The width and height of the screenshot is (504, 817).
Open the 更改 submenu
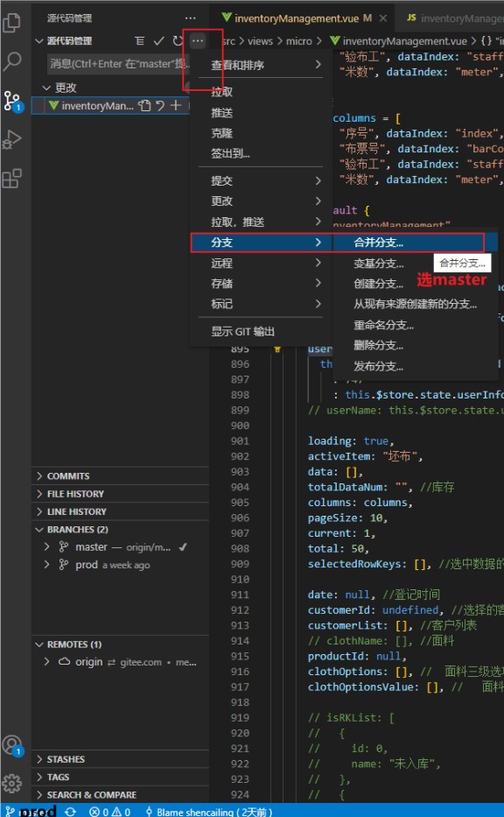coord(262,201)
